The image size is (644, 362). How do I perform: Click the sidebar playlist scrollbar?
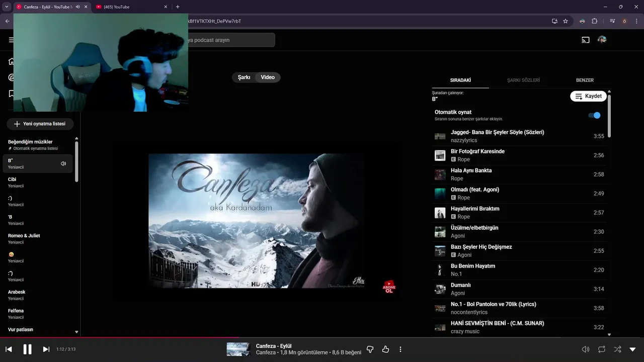pyautogui.click(x=76, y=161)
